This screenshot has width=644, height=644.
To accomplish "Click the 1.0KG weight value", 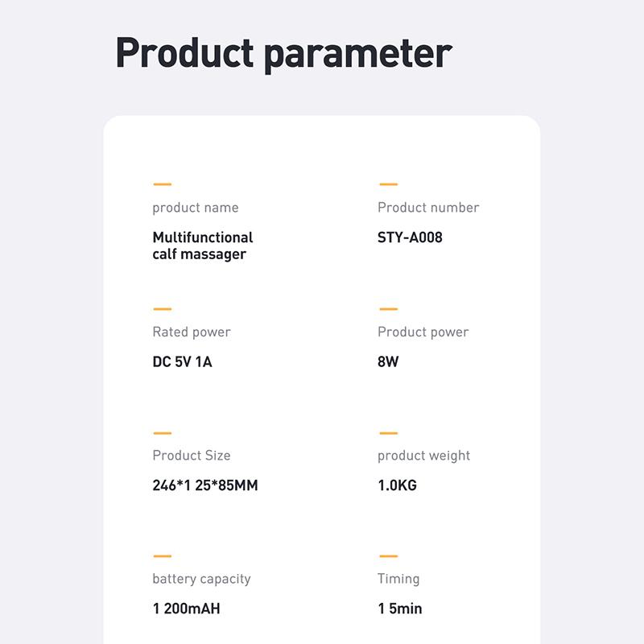I will [397, 485].
